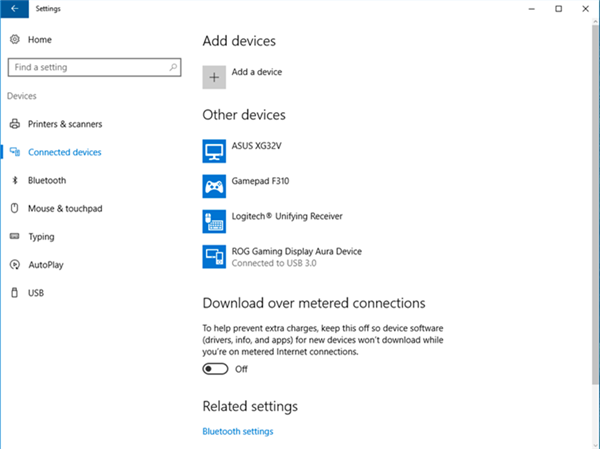600x449 pixels.
Task: Click the back arrow in the title bar
Action: click(x=13, y=8)
